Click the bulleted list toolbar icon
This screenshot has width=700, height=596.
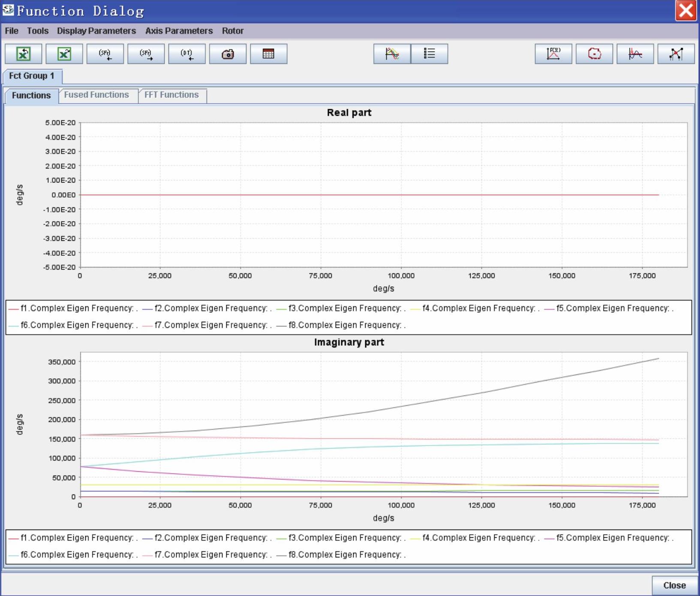429,54
